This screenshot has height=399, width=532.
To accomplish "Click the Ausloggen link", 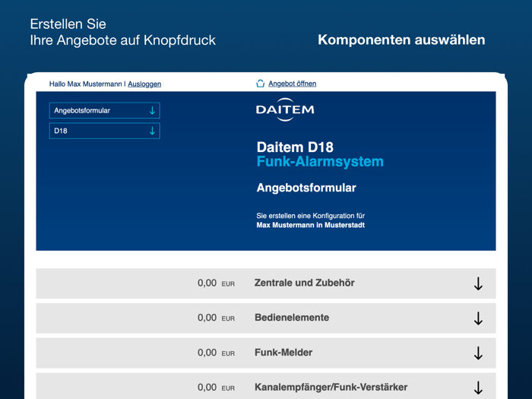I will tap(144, 84).
